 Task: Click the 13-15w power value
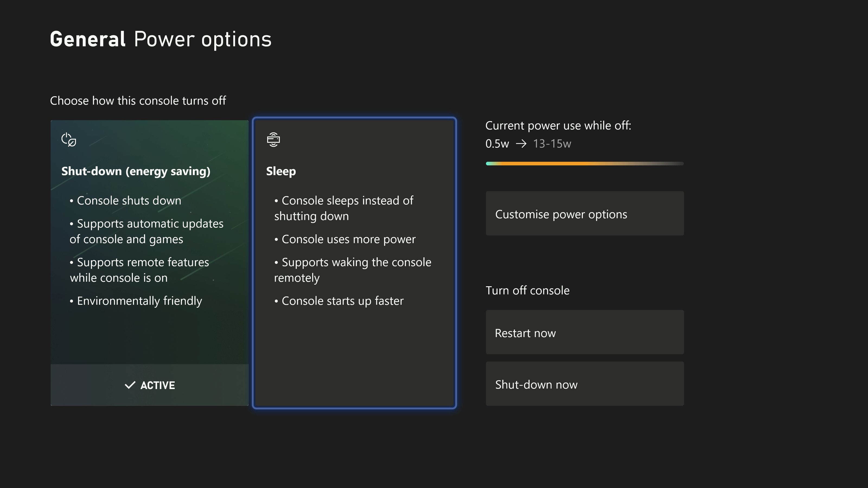[x=552, y=144]
